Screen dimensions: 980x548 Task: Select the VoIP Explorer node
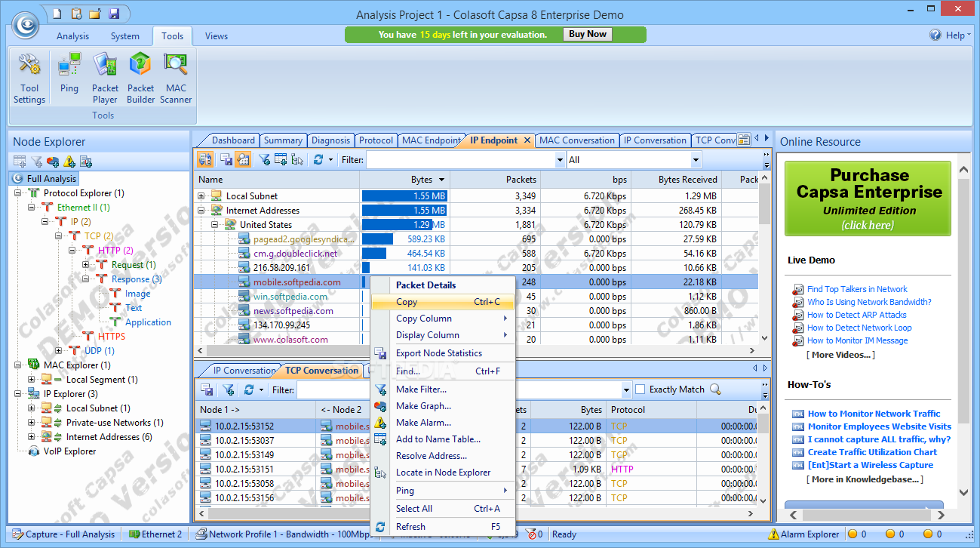tap(69, 451)
